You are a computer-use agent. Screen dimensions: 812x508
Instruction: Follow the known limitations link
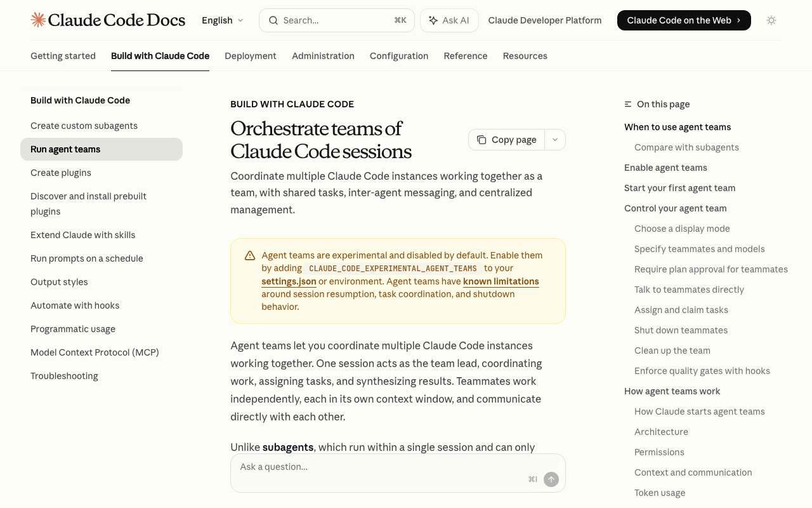point(501,281)
